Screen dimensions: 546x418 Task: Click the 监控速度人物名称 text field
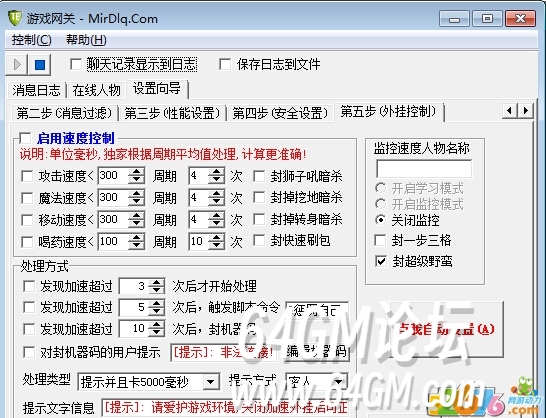tap(424, 169)
